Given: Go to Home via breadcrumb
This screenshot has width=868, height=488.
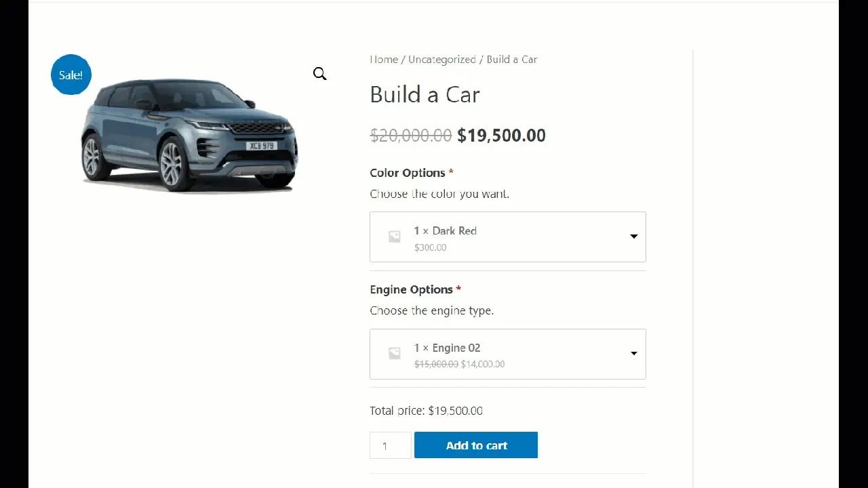Looking at the screenshot, I should pyautogui.click(x=384, y=60).
